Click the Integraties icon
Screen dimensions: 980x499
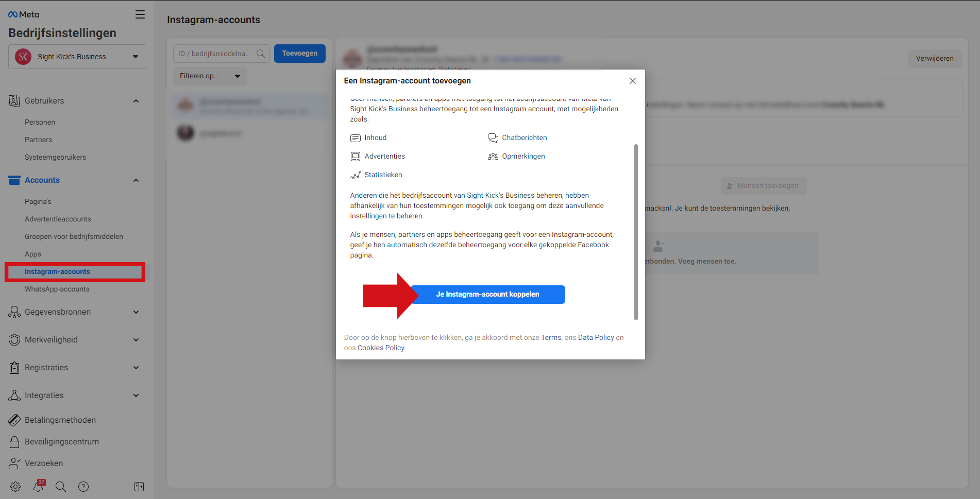point(14,395)
